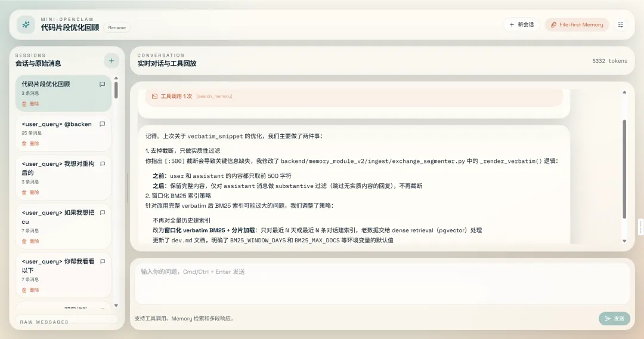Click the 25 条消息 count text
Screen dimensions: 644x339
click(32, 133)
